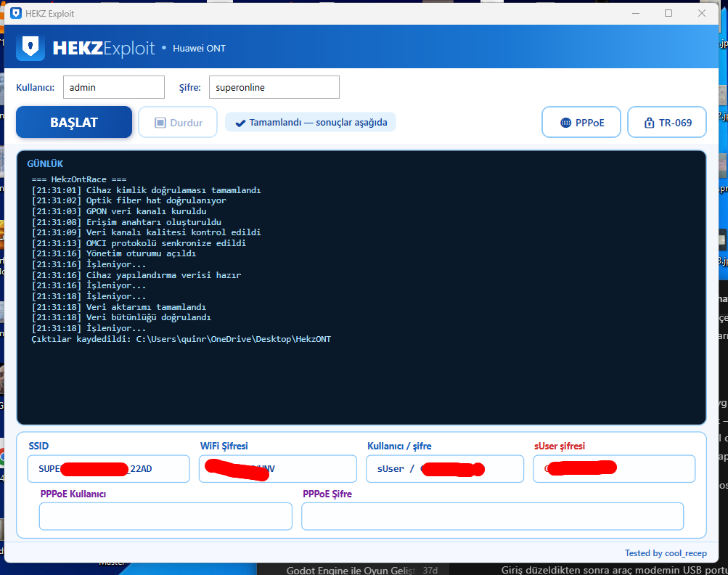
Task: Click log line 'Cihaz yapılandırma verisi hazır'
Action: [136, 275]
